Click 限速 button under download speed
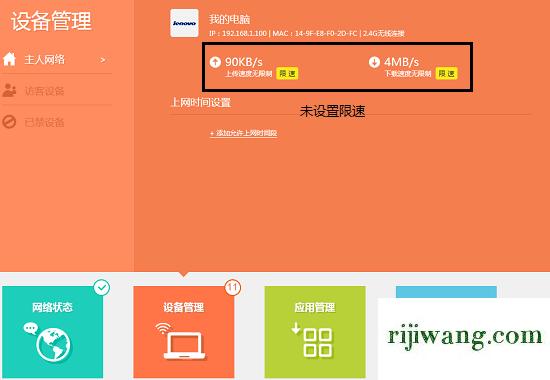Viewport: 550px width, 380px height. (447, 73)
